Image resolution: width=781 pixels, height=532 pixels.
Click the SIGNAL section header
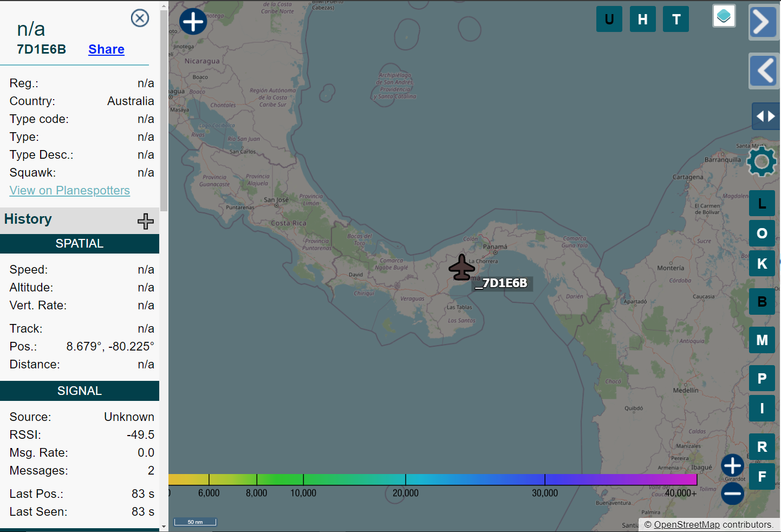click(x=80, y=391)
